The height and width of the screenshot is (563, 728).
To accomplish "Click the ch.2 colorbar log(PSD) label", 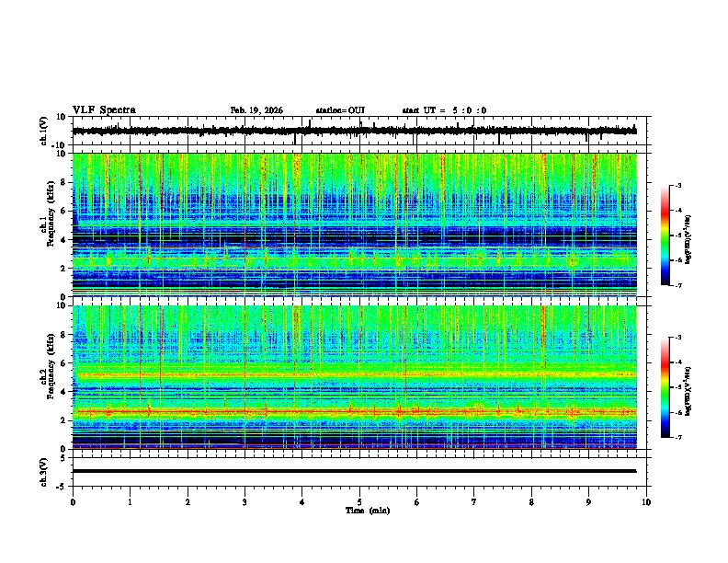I will pos(688,390).
